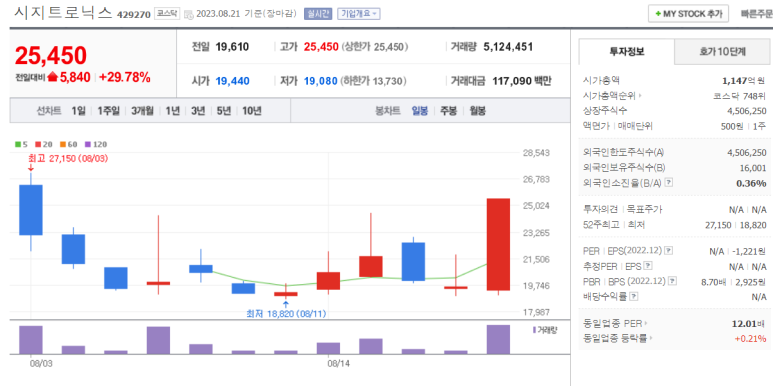
Task: Click the 52주최고 최저 value 27,150 18,820
Action: pos(736,225)
